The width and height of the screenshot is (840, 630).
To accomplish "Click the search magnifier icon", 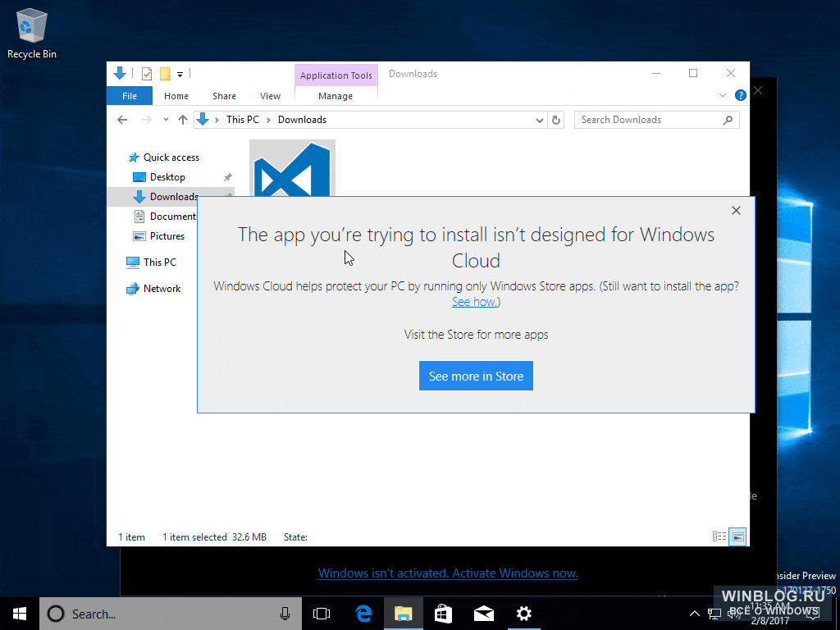I will click(728, 120).
